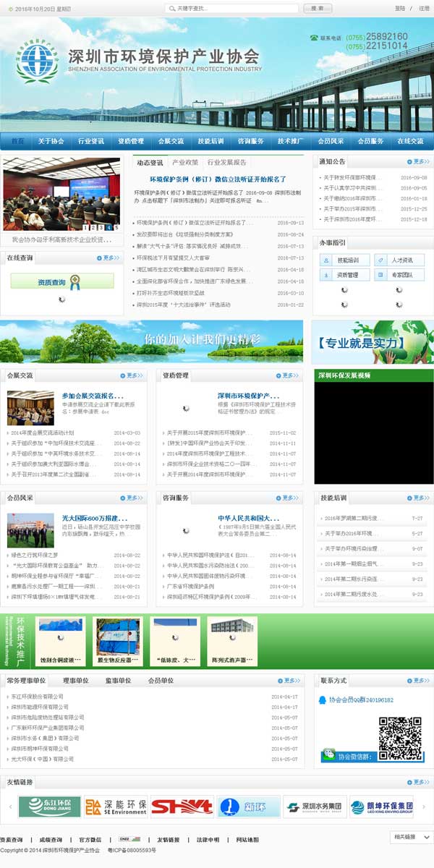Image resolution: width=434 pixels, height=868 pixels.
Task: Click the WeChat icon beside 协会微信群
Action: pyautogui.click(x=329, y=754)
